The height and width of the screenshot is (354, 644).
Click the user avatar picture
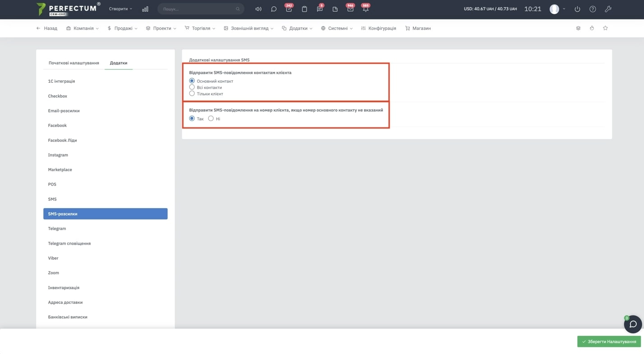pos(554,9)
